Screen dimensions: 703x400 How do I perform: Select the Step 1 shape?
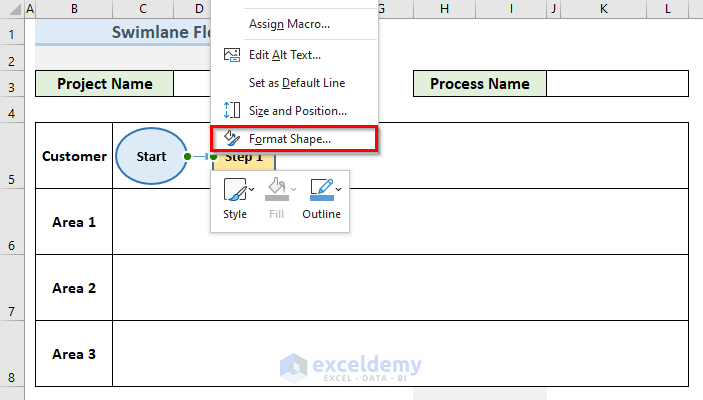pos(245,158)
